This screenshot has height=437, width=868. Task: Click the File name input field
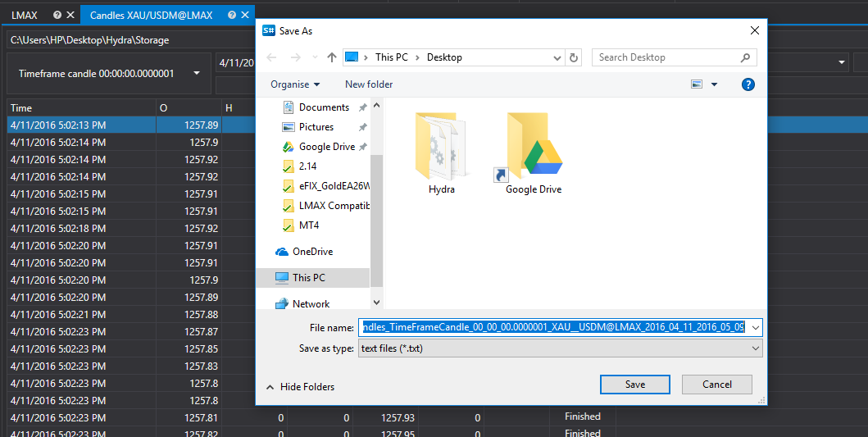click(554, 327)
